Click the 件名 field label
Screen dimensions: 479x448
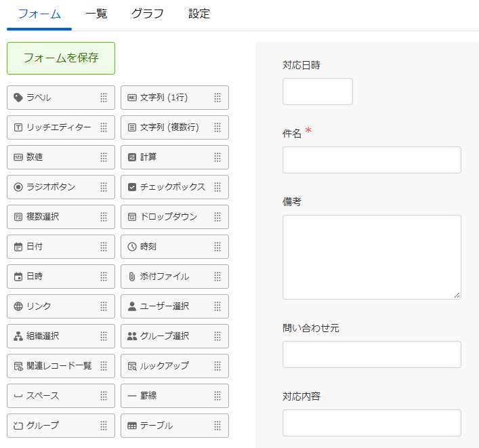point(292,134)
